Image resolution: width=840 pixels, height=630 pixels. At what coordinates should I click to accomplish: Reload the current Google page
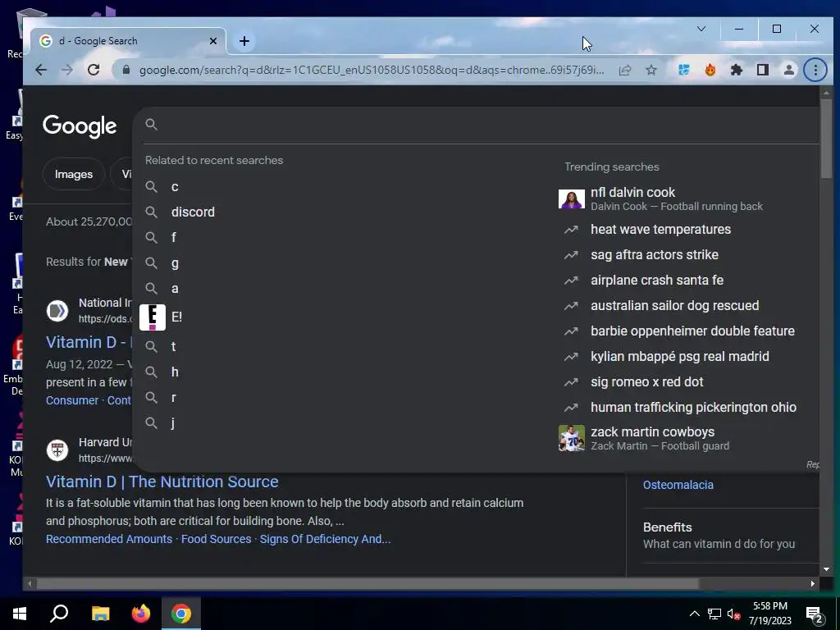point(94,70)
